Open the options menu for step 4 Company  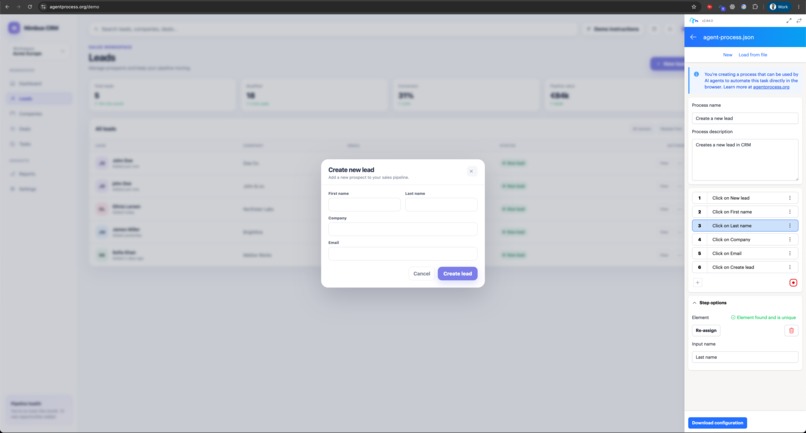pyautogui.click(x=790, y=240)
